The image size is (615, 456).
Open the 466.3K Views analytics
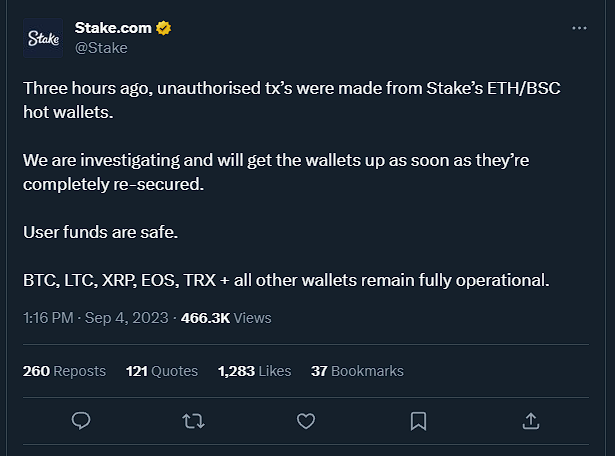[x=226, y=318]
